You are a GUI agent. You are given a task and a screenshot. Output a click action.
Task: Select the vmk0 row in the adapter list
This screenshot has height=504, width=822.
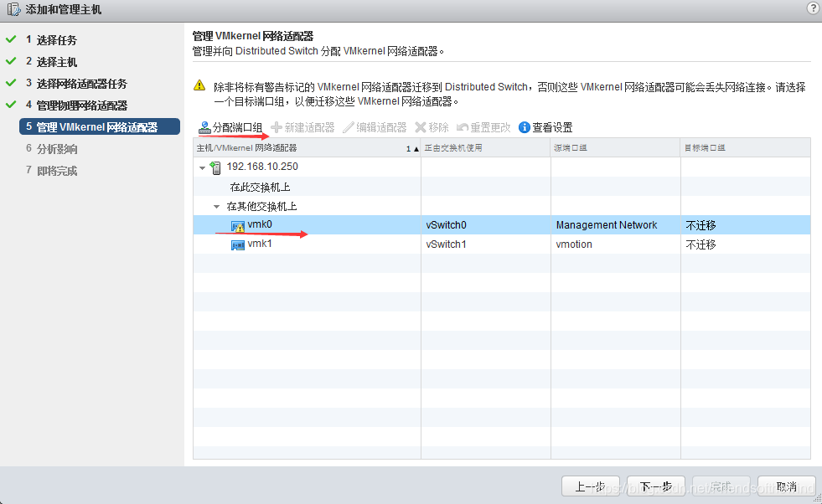(502, 224)
